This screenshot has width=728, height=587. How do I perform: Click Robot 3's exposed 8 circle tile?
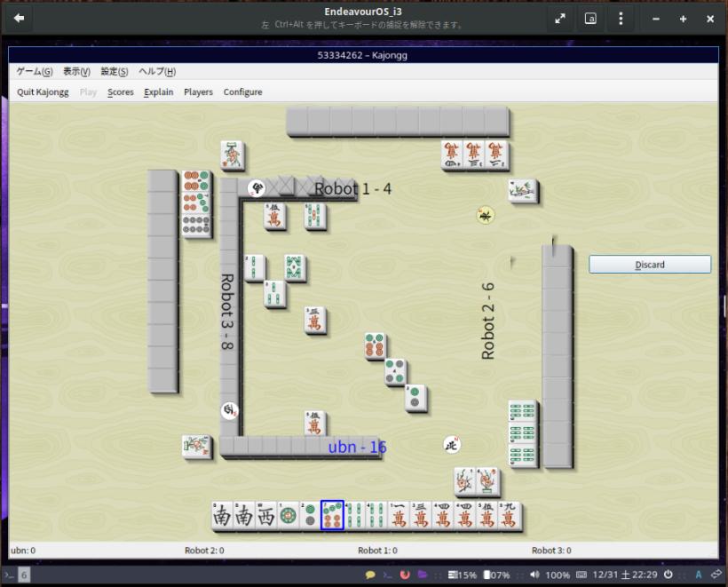(197, 226)
